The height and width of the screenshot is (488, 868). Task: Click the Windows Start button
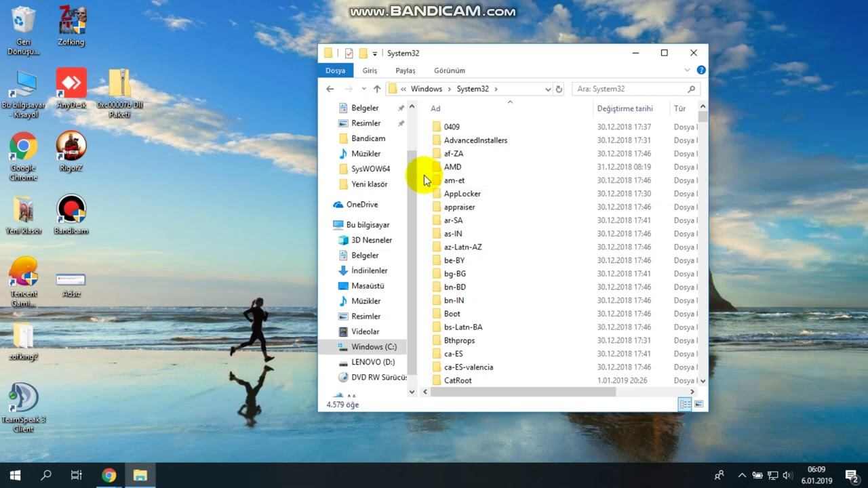(15, 475)
